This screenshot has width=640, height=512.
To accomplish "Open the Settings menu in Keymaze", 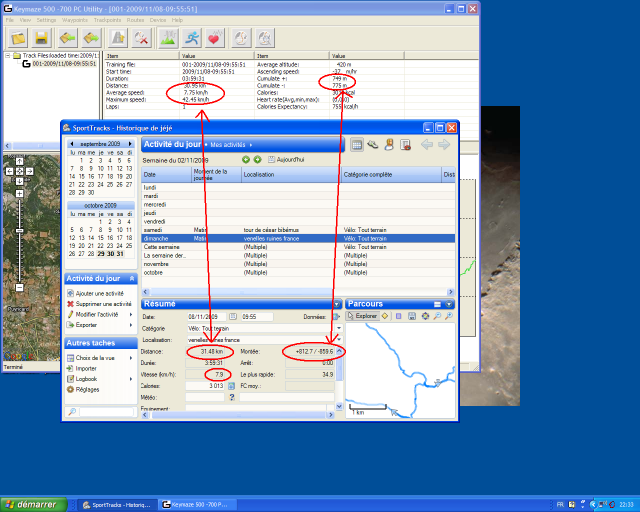I will tap(46, 20).
